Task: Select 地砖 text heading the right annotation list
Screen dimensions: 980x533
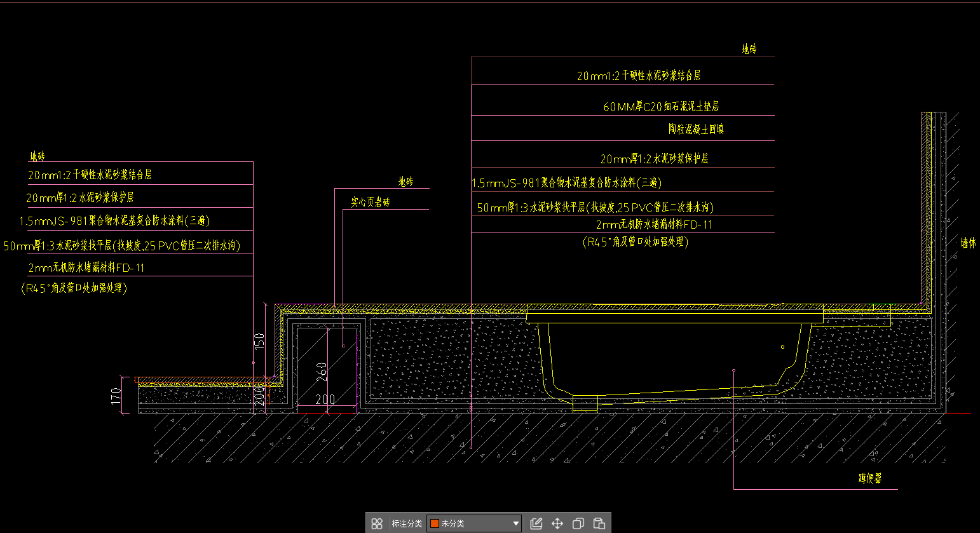Action: (x=749, y=49)
